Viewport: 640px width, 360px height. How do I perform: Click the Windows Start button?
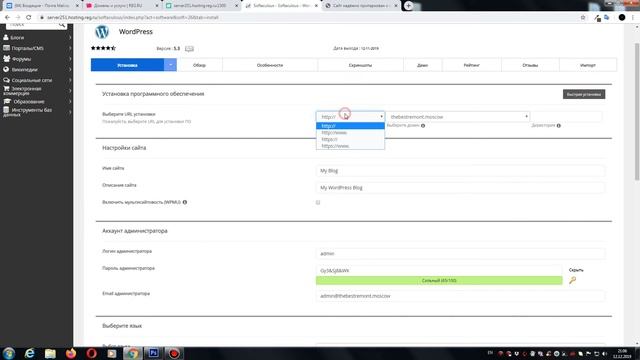(x=9, y=353)
